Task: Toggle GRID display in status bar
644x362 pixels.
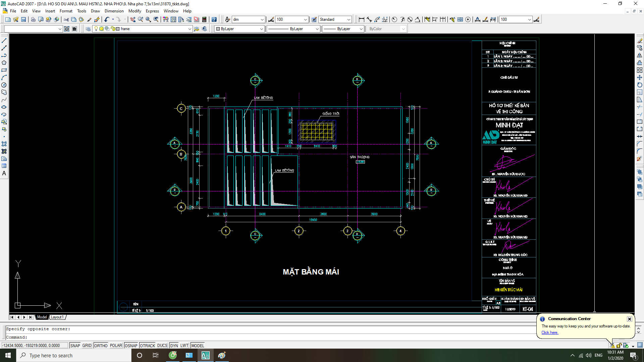Action: pyautogui.click(x=87, y=346)
